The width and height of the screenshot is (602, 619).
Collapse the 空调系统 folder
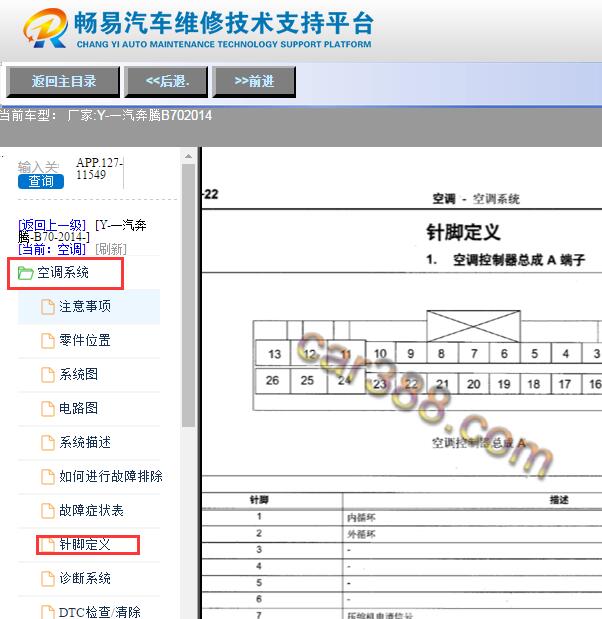pyautogui.click(x=63, y=272)
